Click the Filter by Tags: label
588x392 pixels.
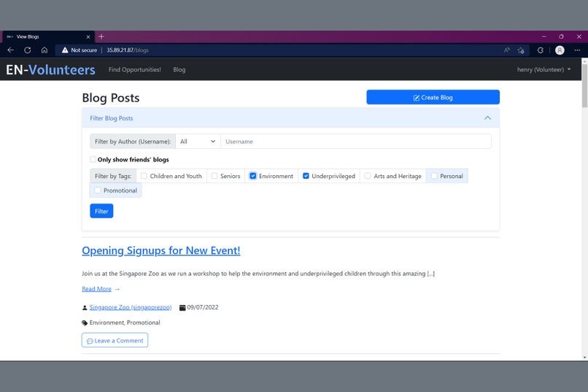click(x=113, y=176)
